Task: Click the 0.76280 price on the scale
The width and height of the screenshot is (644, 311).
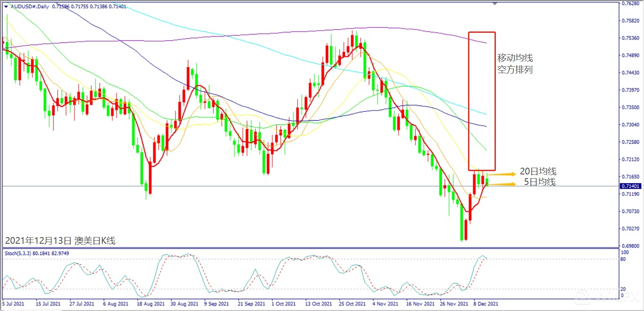Action: (632, 3)
